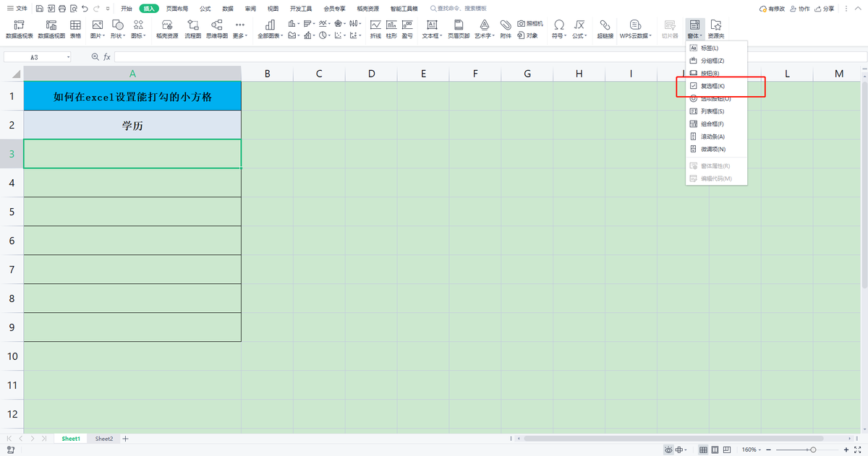
Task: Insert a PivotTable (数据透视表)
Action: point(19,29)
